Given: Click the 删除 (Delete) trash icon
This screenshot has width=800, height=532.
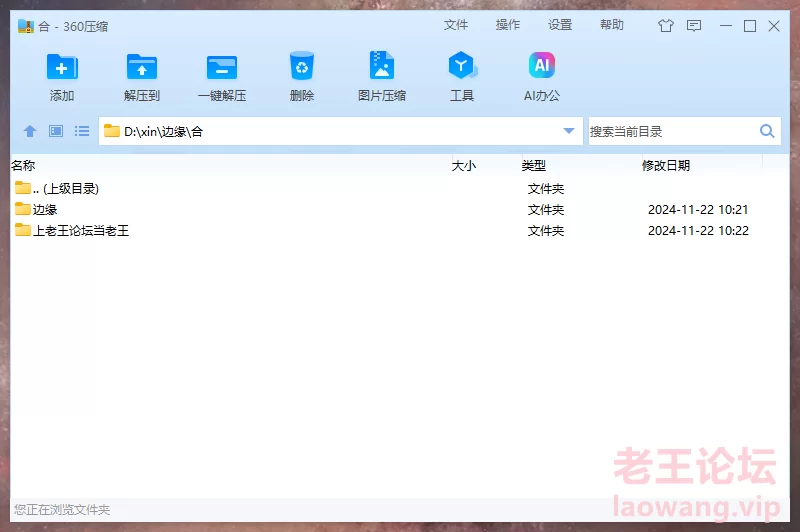Looking at the screenshot, I should click(x=302, y=66).
